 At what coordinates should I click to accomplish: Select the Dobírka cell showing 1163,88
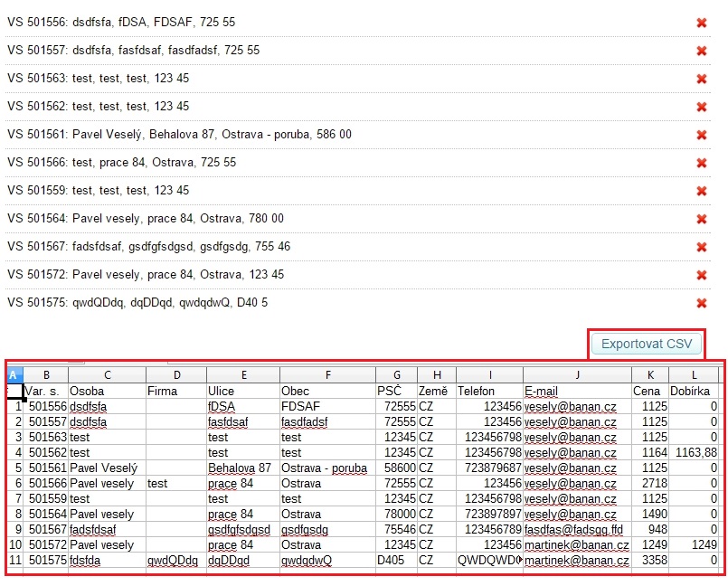[x=694, y=452]
